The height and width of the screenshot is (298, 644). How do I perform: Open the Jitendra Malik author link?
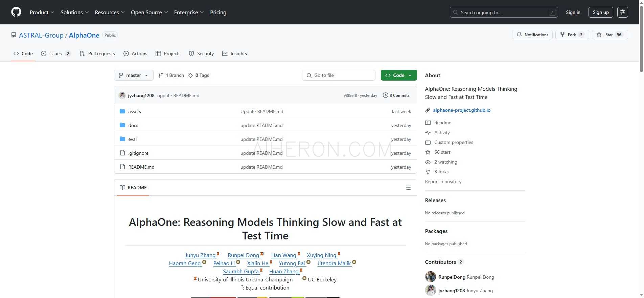(x=334, y=263)
